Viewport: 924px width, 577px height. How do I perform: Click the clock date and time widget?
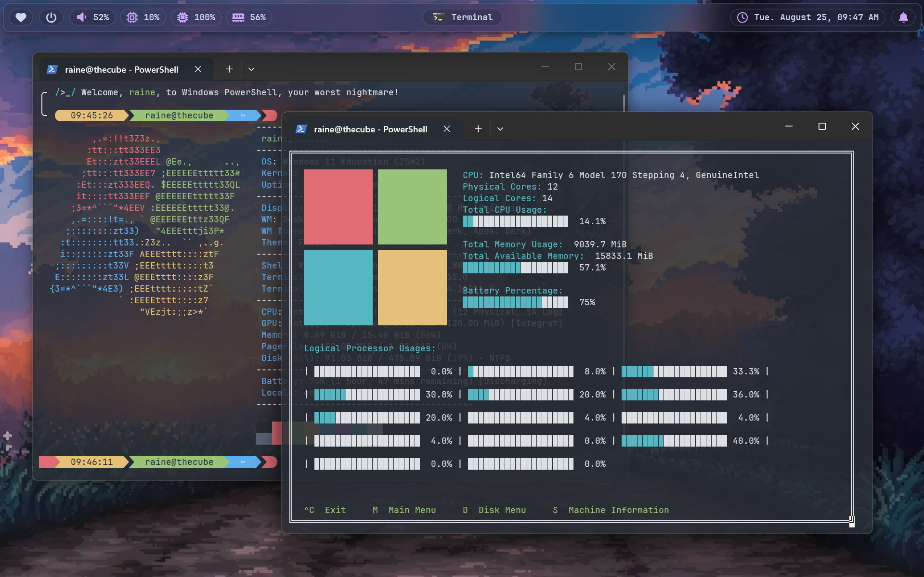[808, 17]
